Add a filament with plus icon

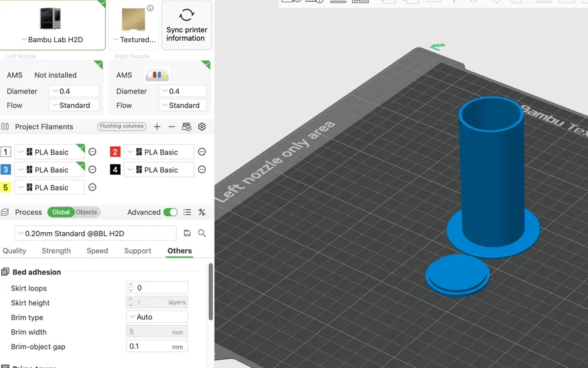click(x=157, y=126)
